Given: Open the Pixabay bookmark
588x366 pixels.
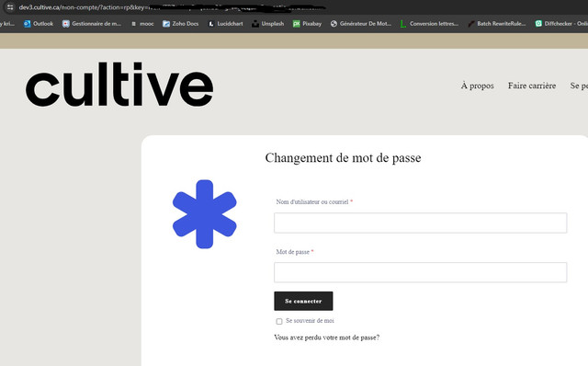Looking at the screenshot, I should tap(307, 24).
